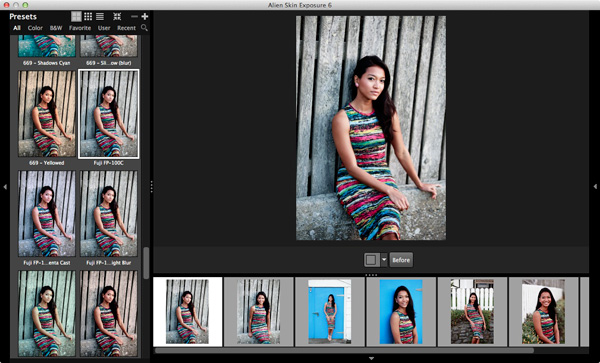
Task: Show All presets tab
Action: (x=17, y=28)
